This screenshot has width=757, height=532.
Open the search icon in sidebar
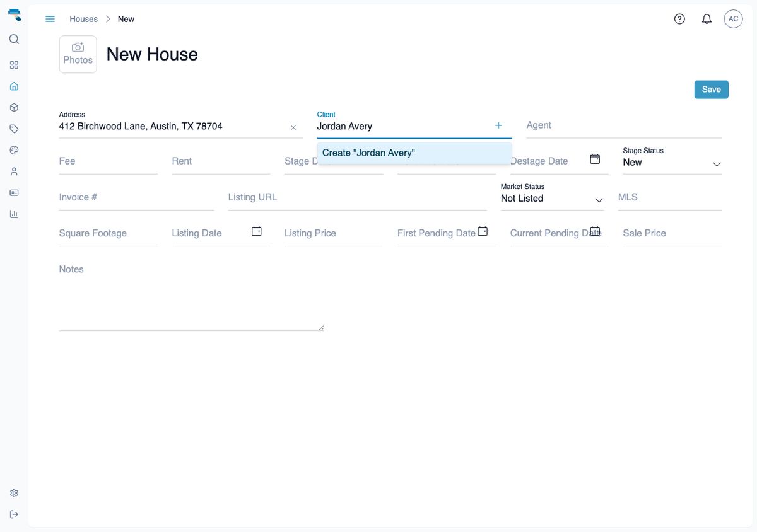14,39
